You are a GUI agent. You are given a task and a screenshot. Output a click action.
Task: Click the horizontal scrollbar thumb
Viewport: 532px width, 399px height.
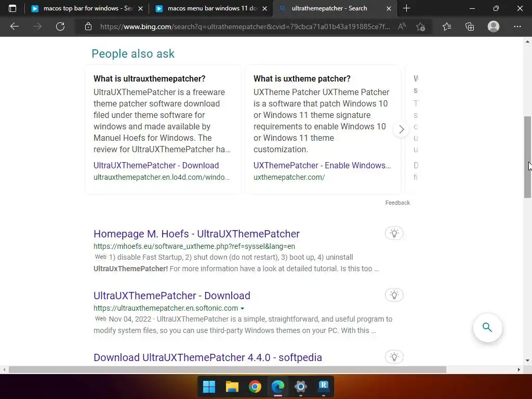(228, 370)
